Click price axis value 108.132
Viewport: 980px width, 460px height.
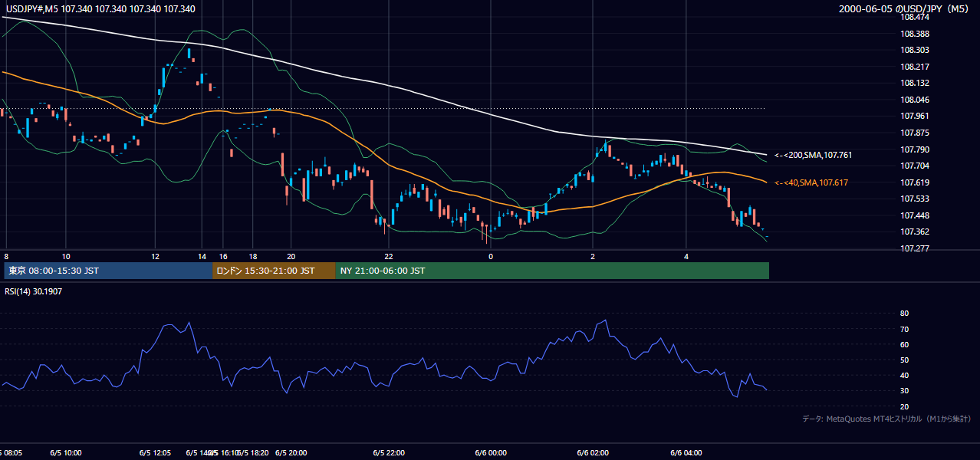(x=914, y=84)
